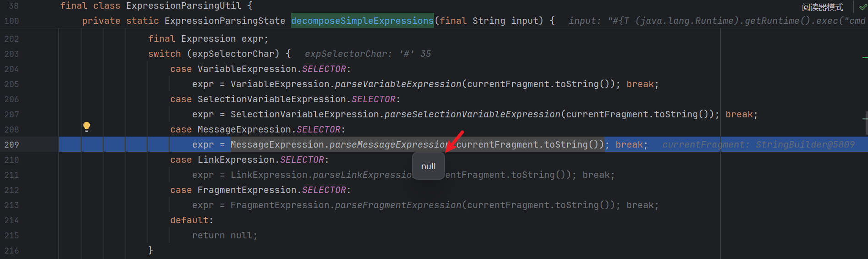
Task: Click parseFragmentExpression on line 213
Action: pyautogui.click(x=398, y=205)
